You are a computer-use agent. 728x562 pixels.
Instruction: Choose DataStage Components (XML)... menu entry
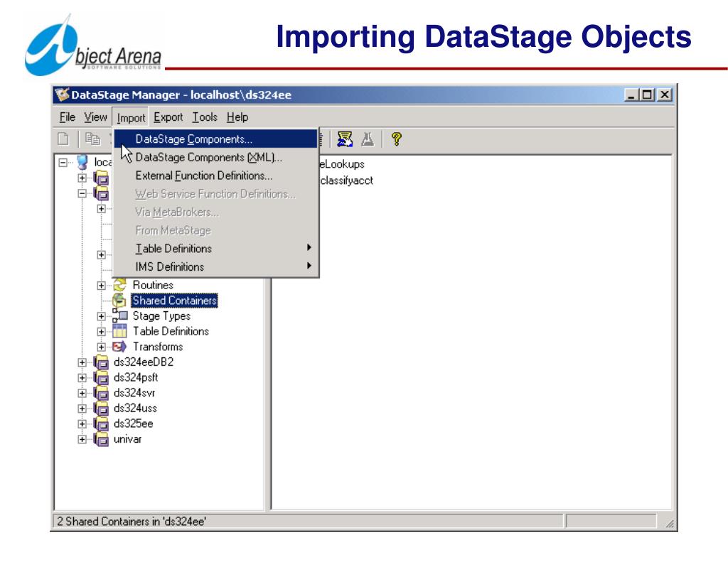coord(216,157)
